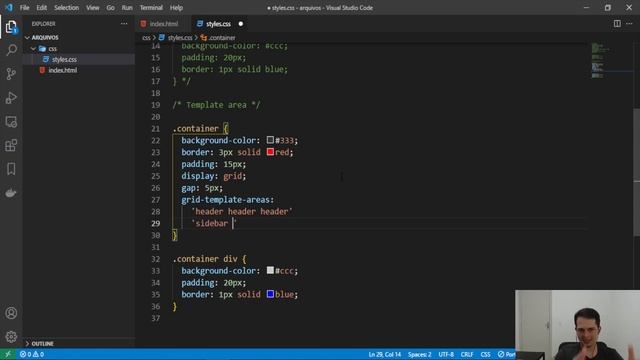Click the #333 color swatch on line 22

point(270,140)
